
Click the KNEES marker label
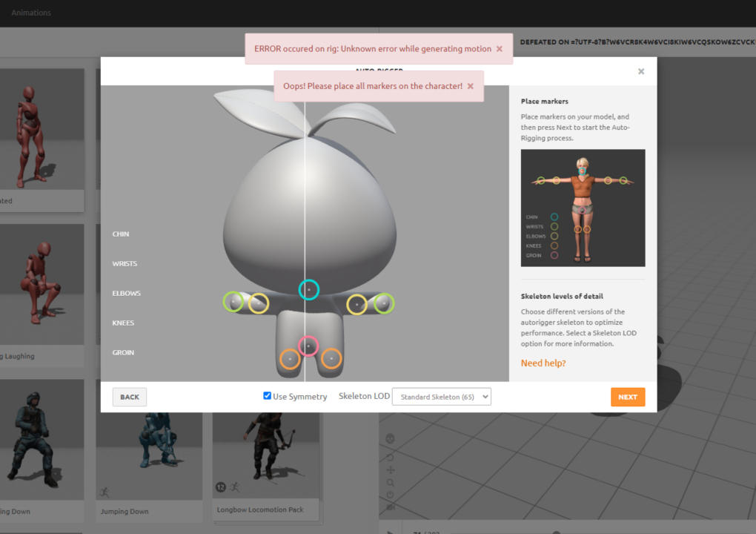coord(123,323)
